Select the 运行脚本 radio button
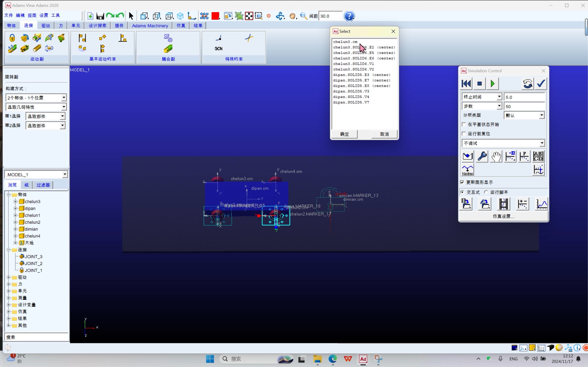588x367 pixels. pos(486,192)
